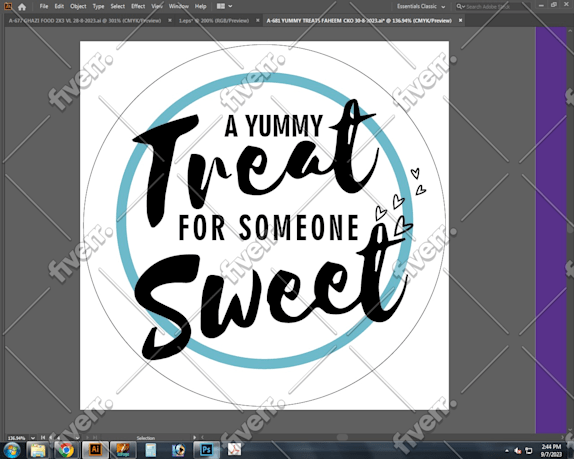
Task: Open the status bar options arrow beside Selection
Action: [194, 437]
